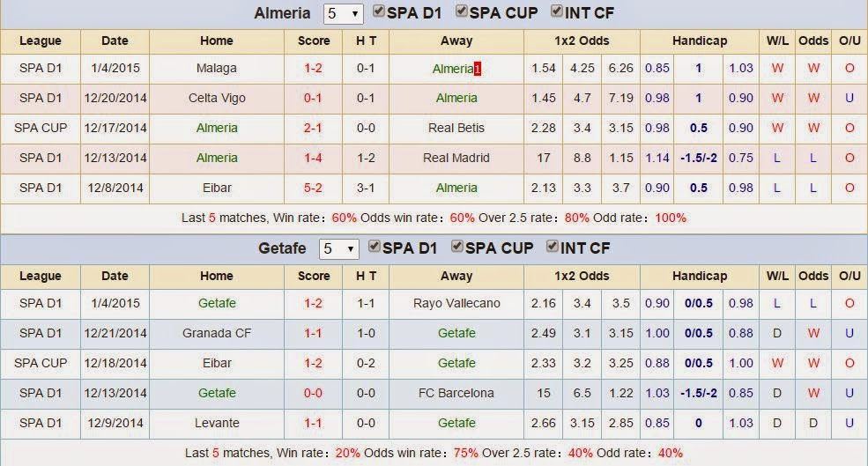Click Malaga team name link

coord(217,69)
